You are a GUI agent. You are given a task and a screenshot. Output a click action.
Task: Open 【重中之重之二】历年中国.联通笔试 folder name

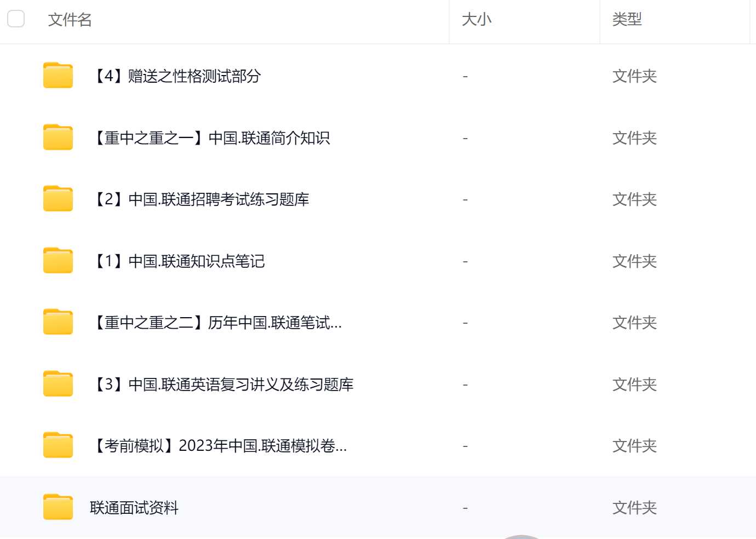pos(217,323)
